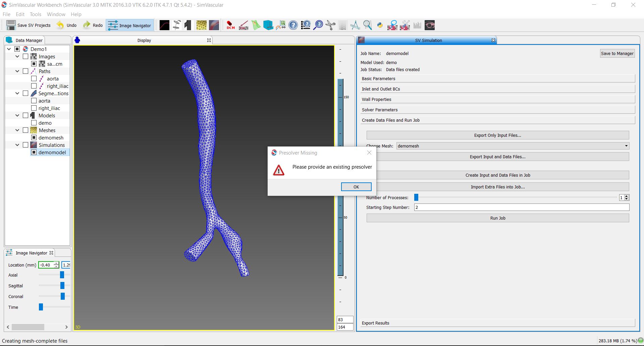Adjust the Time slider handle
The width and height of the screenshot is (644, 346).
[41, 307]
